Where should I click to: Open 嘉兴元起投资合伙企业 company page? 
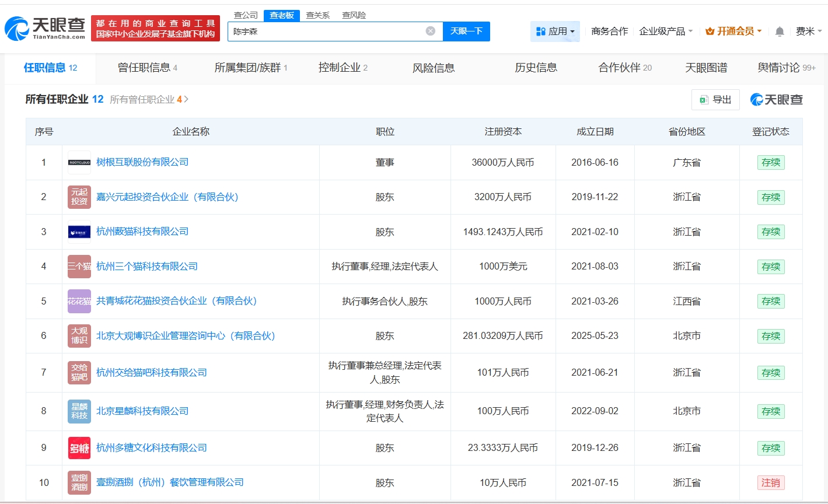[x=167, y=197]
